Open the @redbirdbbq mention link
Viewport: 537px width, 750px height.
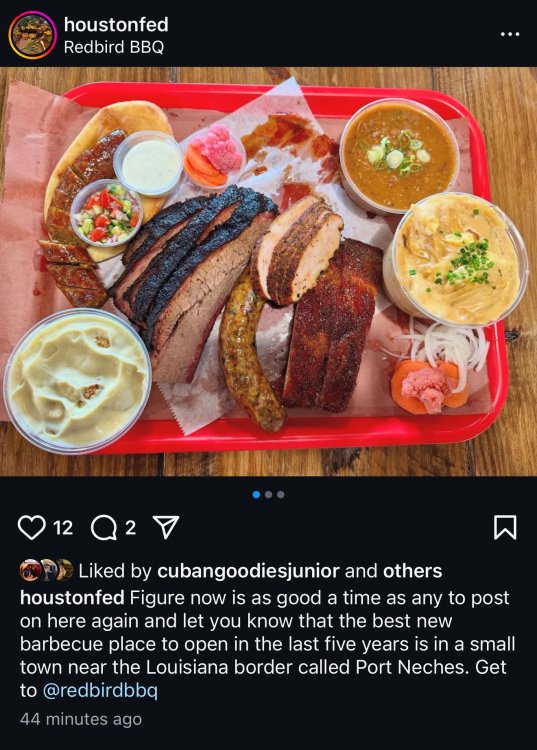pyautogui.click(x=100, y=690)
